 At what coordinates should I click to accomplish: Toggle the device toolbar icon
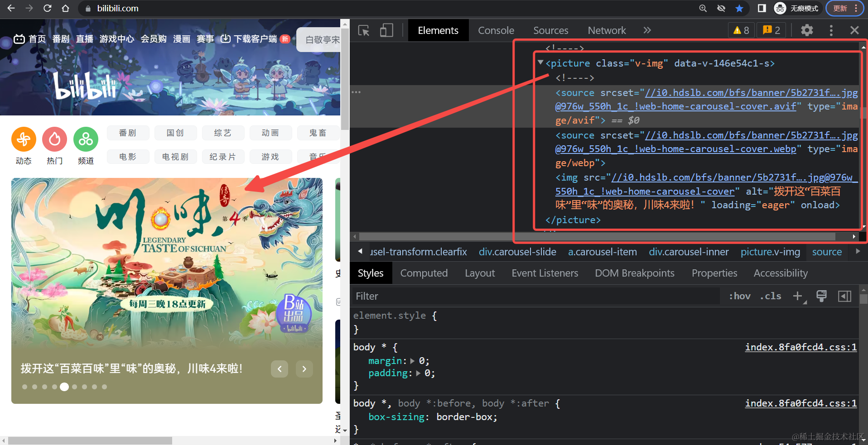pos(386,30)
